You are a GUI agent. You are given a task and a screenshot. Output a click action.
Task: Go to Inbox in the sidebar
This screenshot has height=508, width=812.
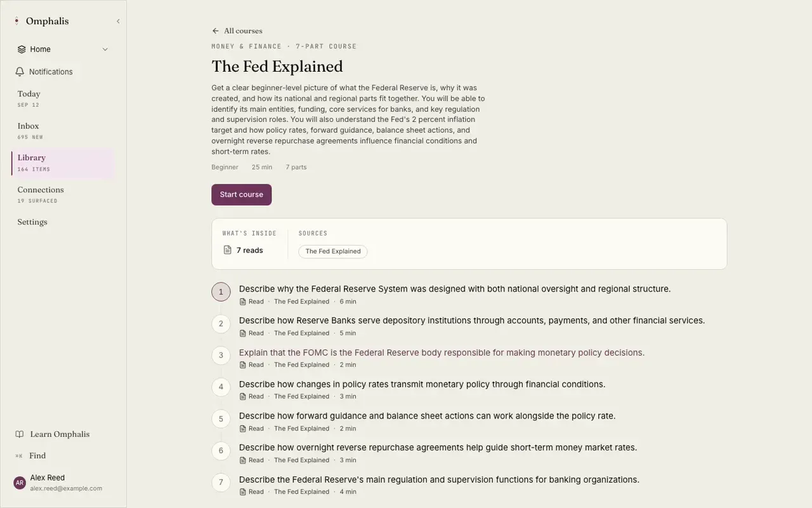click(63, 131)
